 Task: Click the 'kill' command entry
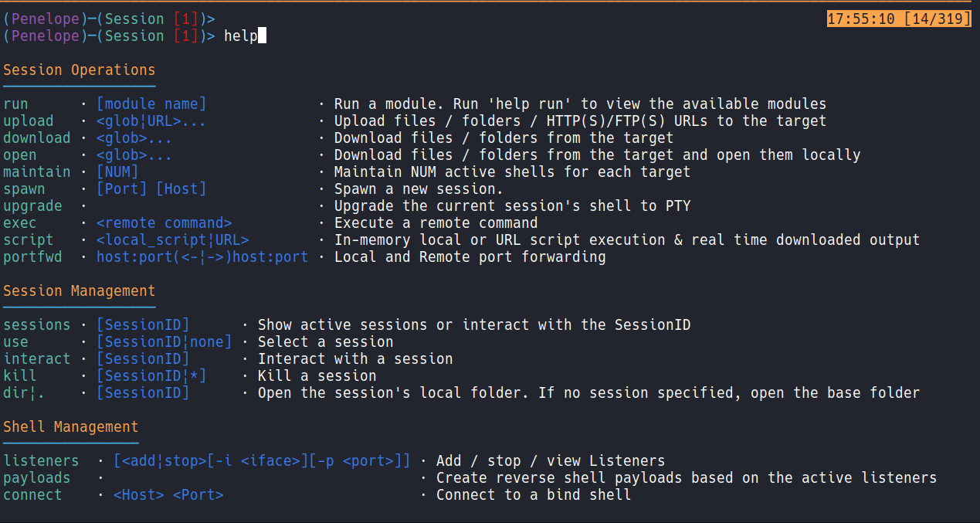20,376
